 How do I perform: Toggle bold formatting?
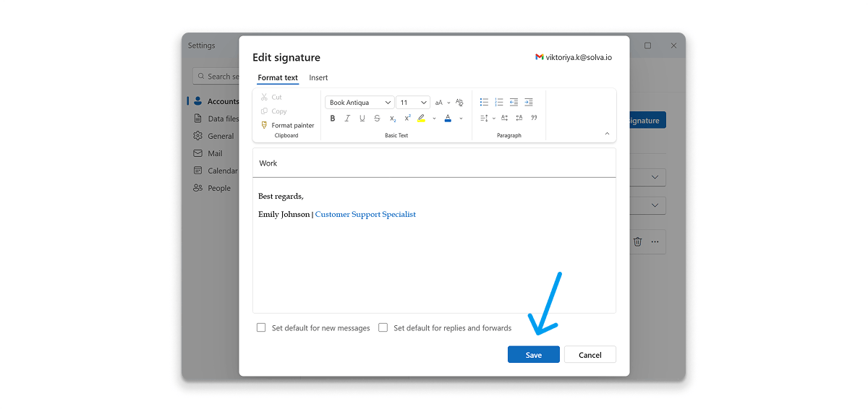pos(333,118)
